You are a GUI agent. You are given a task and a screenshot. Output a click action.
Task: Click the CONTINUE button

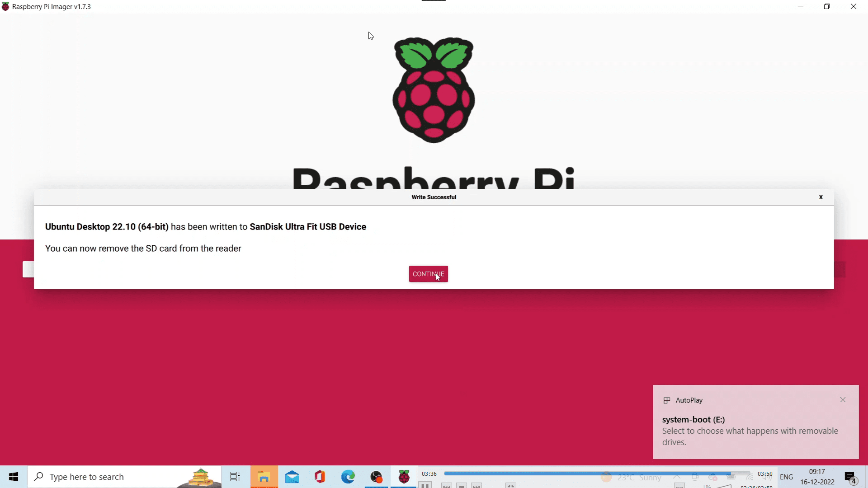pyautogui.click(x=428, y=274)
